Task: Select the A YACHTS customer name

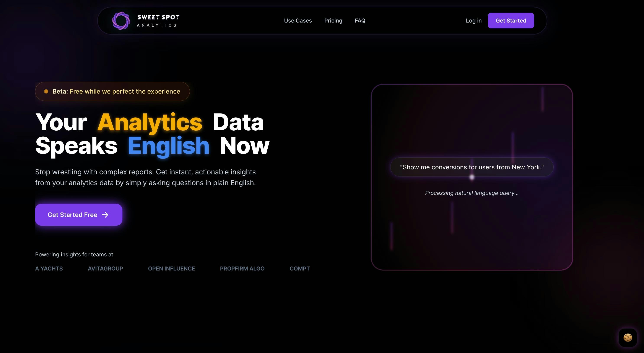Action: pos(49,269)
